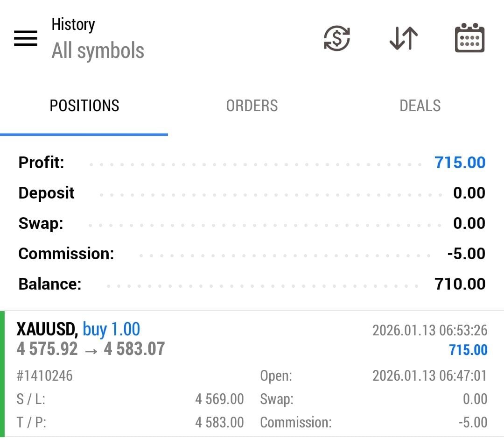This screenshot has width=504, height=440.
Task: Tap the close time 2026.01.13 06:53:26
Action: 430,330
